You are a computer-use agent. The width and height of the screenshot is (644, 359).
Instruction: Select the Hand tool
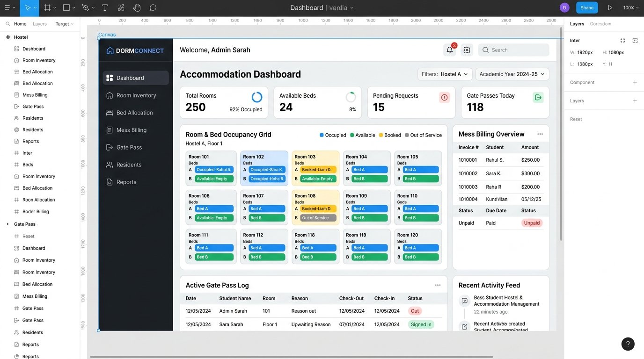click(137, 8)
